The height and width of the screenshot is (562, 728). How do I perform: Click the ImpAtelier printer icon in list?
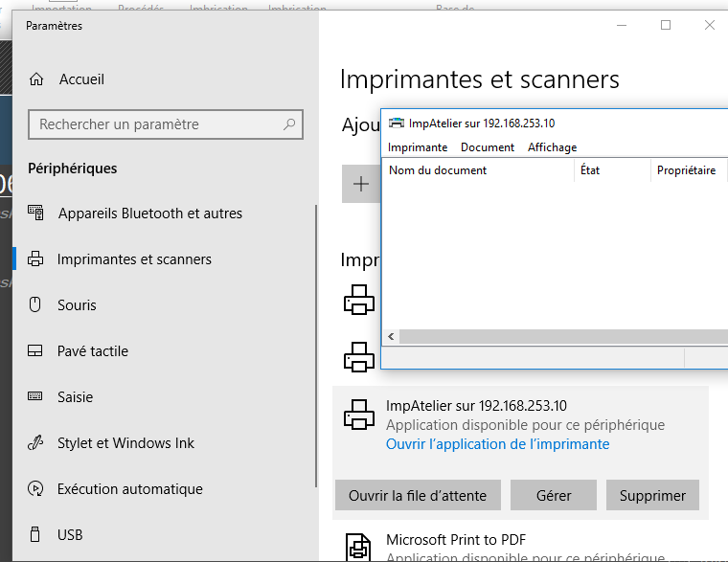point(359,415)
